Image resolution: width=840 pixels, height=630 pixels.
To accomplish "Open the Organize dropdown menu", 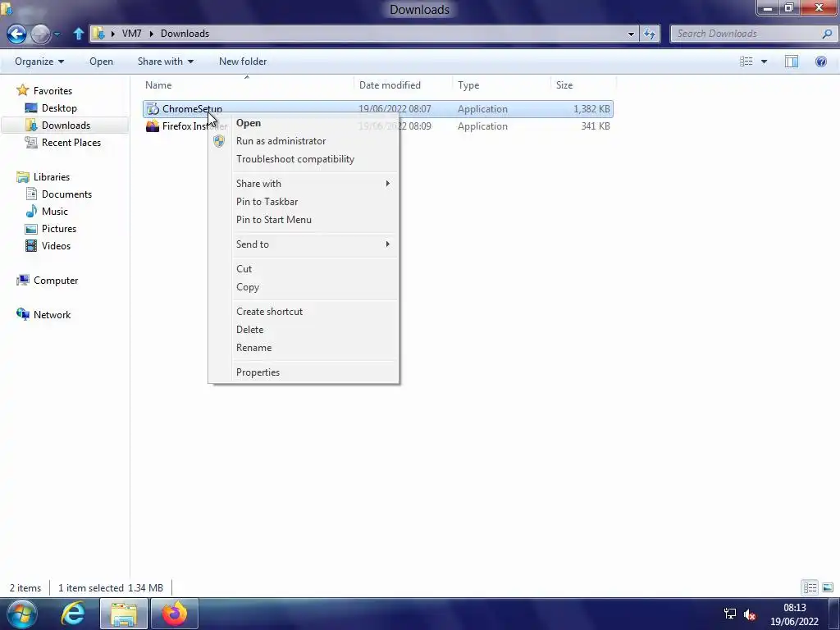I will tap(39, 62).
